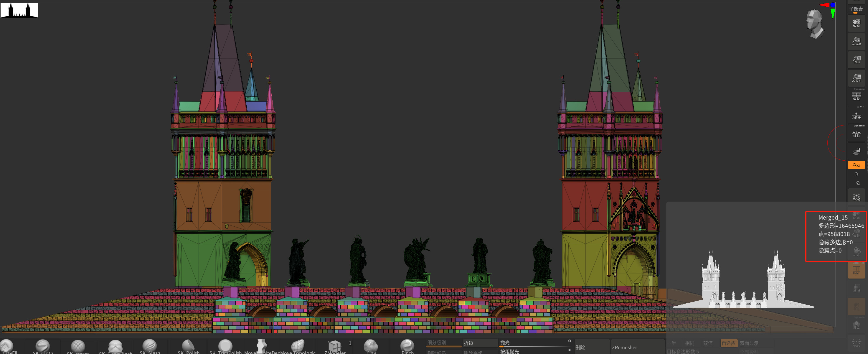The height and width of the screenshot is (354, 868).
Task: Switch to Z-axis rotation mode
Action: point(858,183)
